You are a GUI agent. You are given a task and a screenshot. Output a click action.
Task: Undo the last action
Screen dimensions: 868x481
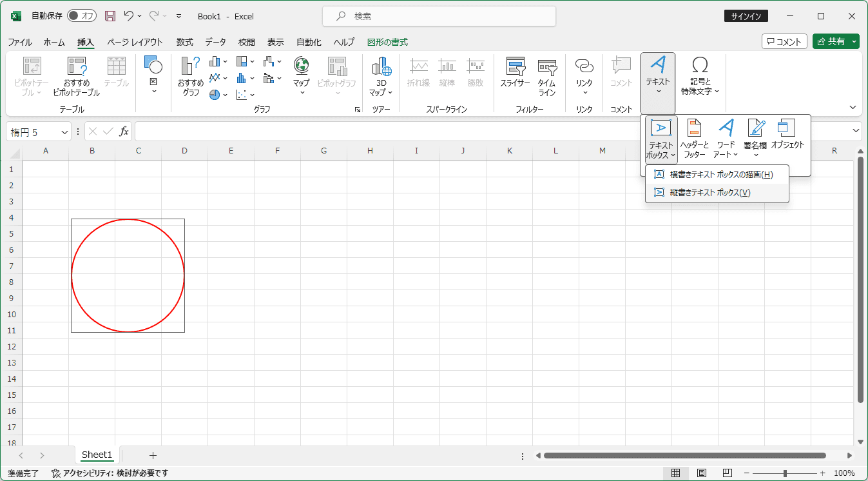click(x=128, y=16)
